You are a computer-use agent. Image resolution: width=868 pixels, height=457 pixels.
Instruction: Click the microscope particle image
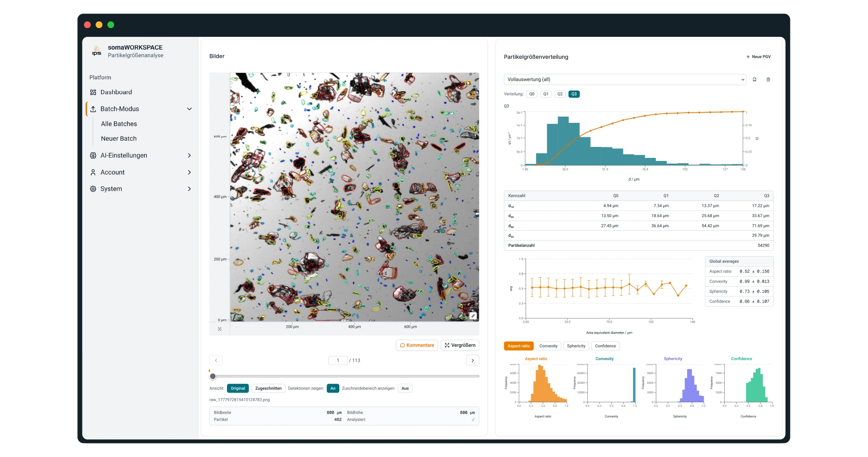click(x=354, y=197)
